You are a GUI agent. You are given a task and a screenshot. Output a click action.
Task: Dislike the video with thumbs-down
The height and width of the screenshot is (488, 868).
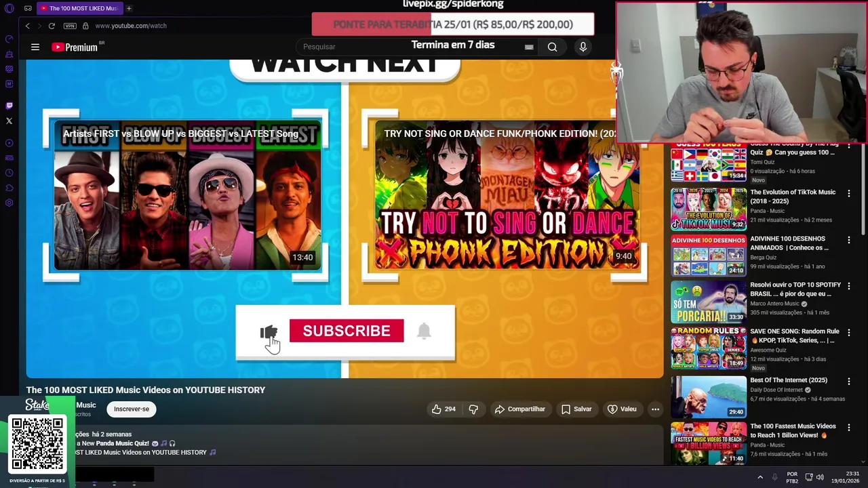pyautogui.click(x=473, y=409)
